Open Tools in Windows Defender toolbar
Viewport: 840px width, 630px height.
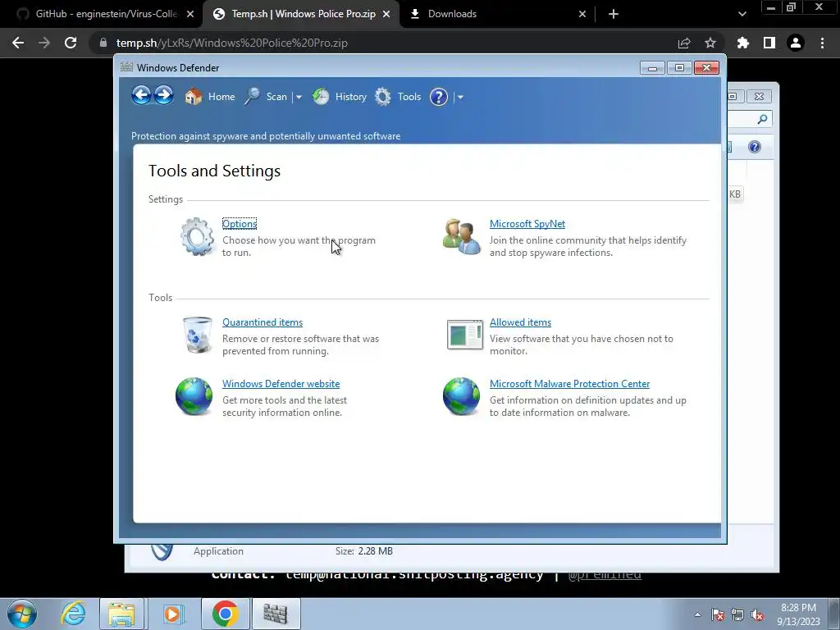click(x=398, y=97)
